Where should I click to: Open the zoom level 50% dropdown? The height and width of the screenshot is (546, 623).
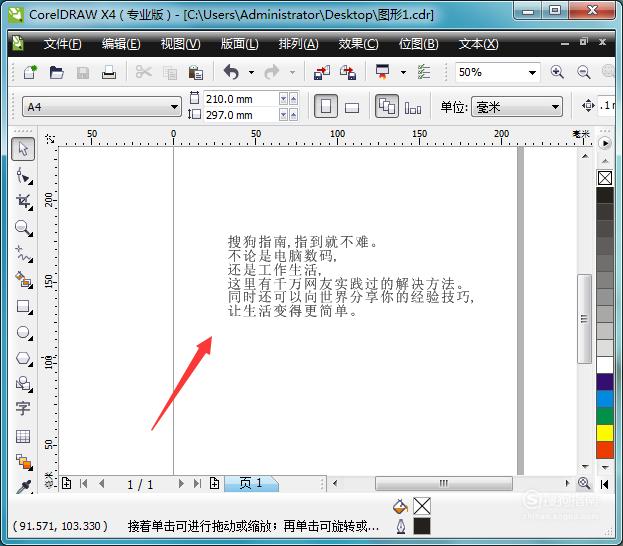(x=532, y=73)
